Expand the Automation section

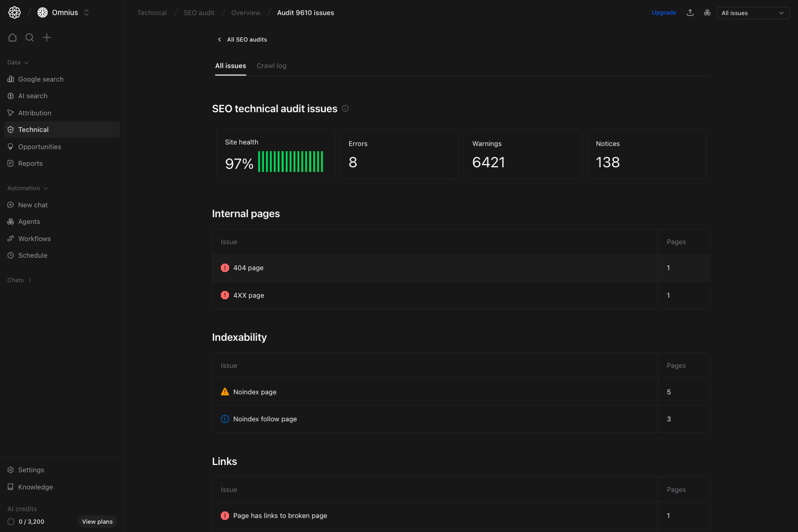coord(27,188)
